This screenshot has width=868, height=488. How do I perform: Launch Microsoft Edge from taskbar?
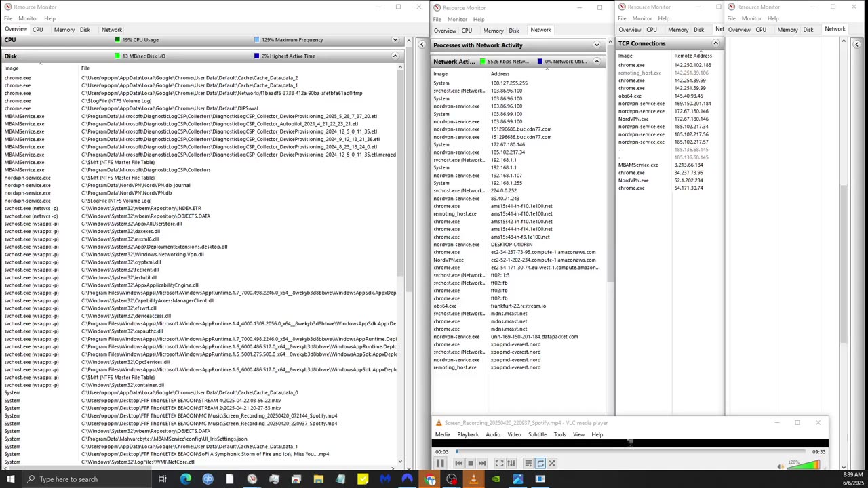[x=185, y=479]
